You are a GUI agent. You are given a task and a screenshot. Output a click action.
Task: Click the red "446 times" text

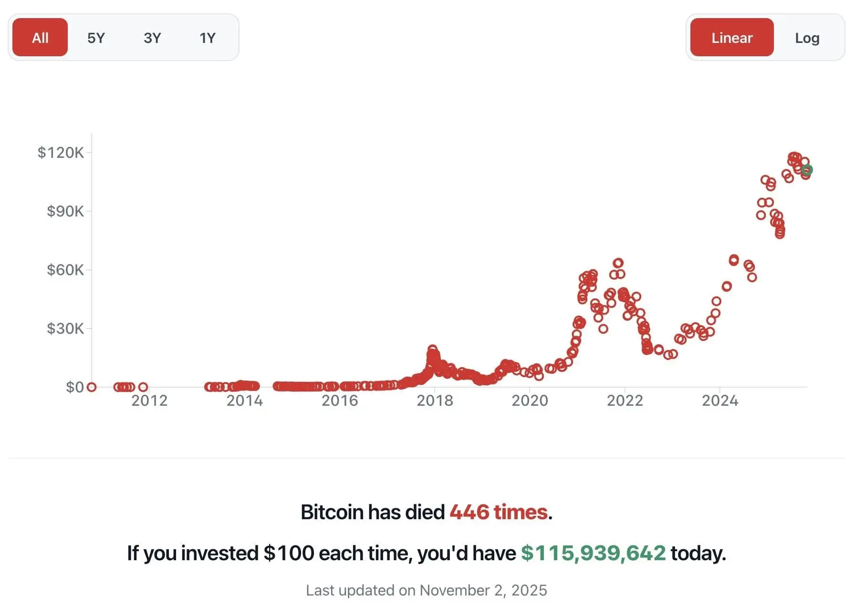click(x=499, y=512)
